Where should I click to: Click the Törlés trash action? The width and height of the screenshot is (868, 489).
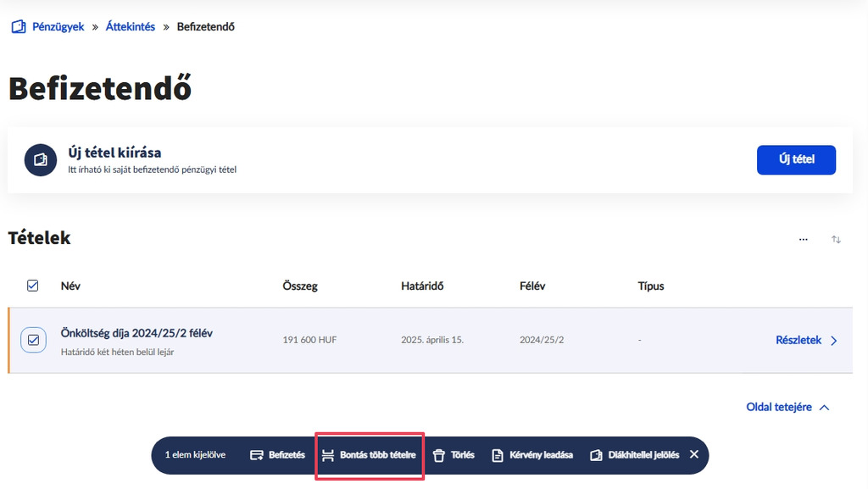pos(453,455)
